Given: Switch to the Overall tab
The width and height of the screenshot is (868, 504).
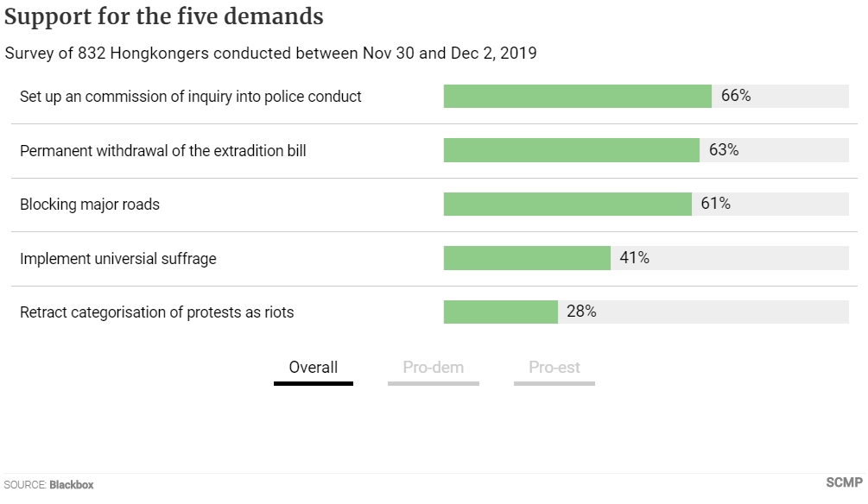Looking at the screenshot, I should [314, 369].
